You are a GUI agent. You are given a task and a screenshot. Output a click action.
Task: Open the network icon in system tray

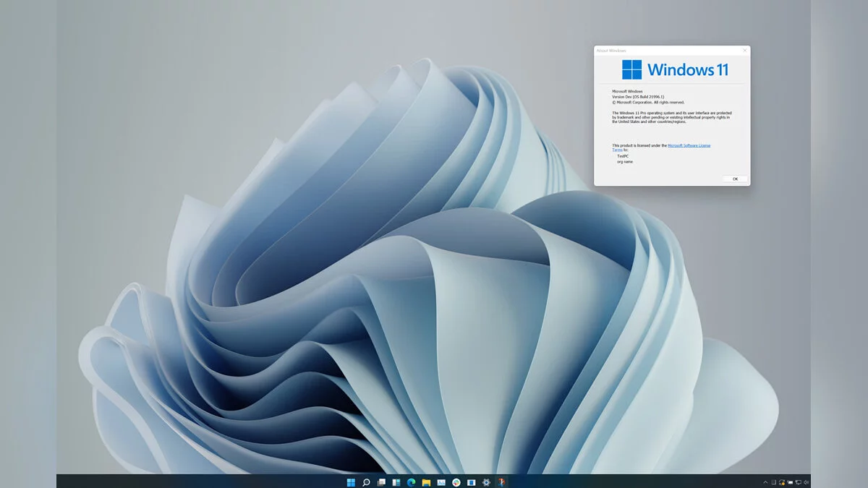(798, 482)
